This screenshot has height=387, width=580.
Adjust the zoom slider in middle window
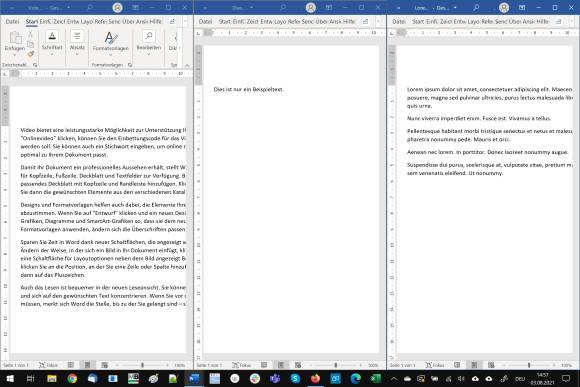tap(336, 365)
